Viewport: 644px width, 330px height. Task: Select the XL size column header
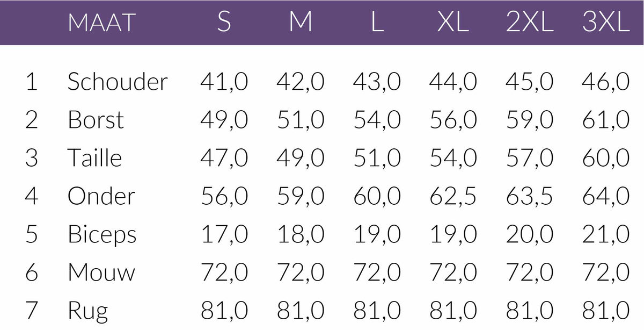[453, 23]
